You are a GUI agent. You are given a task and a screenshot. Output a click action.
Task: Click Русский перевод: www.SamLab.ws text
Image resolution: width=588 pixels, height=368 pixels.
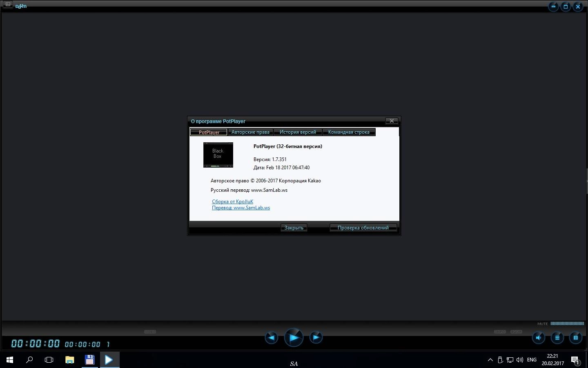tap(249, 190)
